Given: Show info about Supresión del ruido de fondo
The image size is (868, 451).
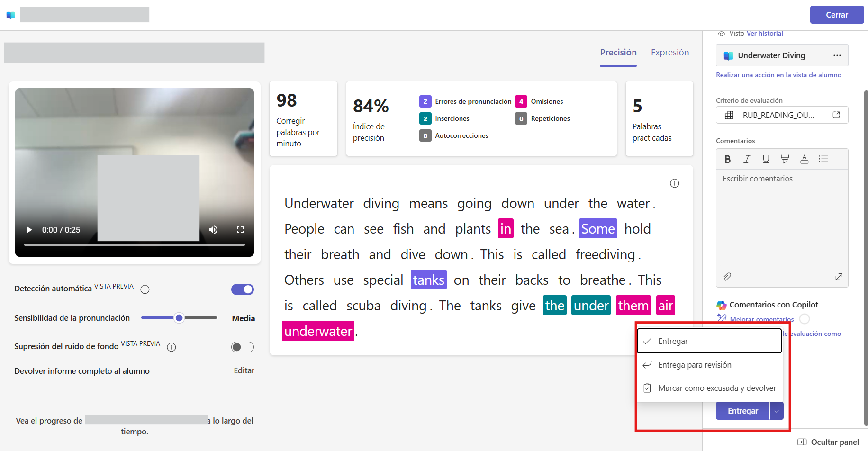Looking at the screenshot, I should pos(172,347).
